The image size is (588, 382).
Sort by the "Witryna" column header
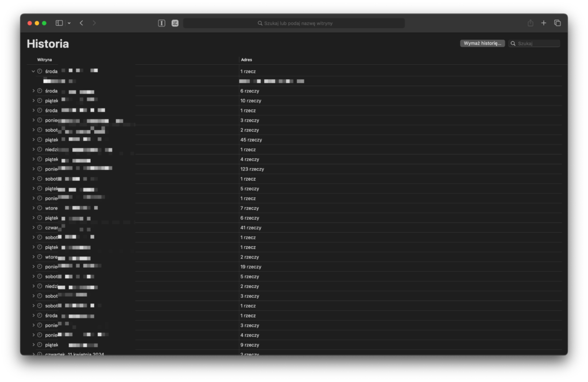45,60
